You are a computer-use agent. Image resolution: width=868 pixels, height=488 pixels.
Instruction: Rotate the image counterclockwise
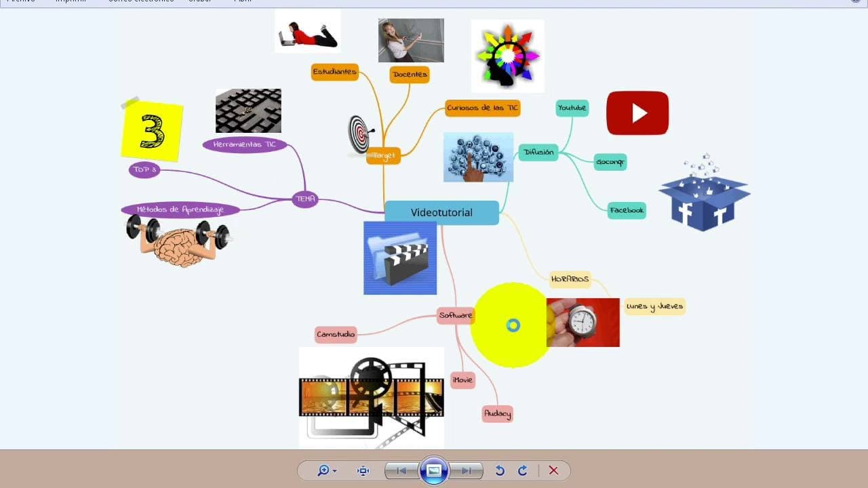coord(500,470)
